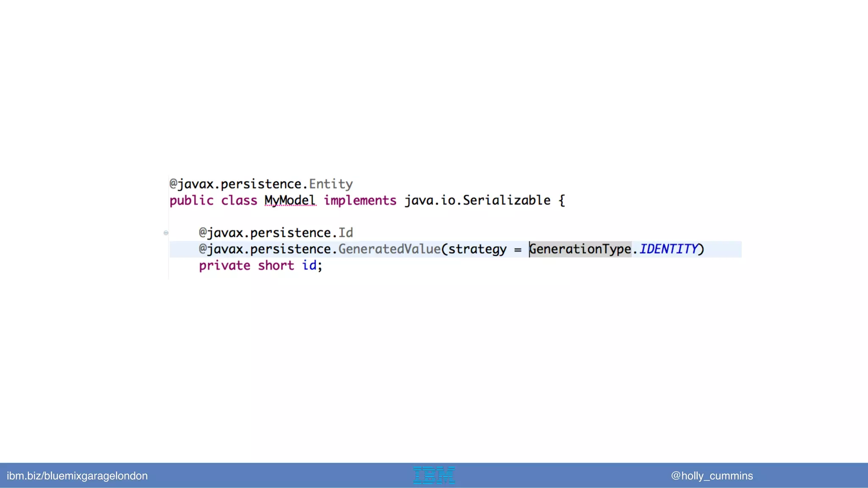Click the @holly_cummins Twitter handle
Viewport: 868px width, 488px height.
click(712, 476)
